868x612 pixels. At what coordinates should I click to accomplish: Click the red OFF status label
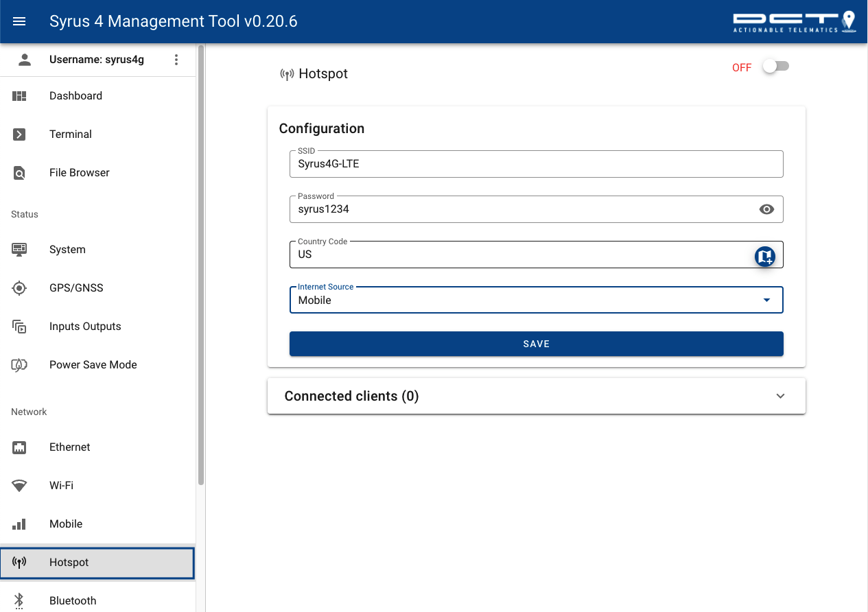pyautogui.click(x=742, y=67)
